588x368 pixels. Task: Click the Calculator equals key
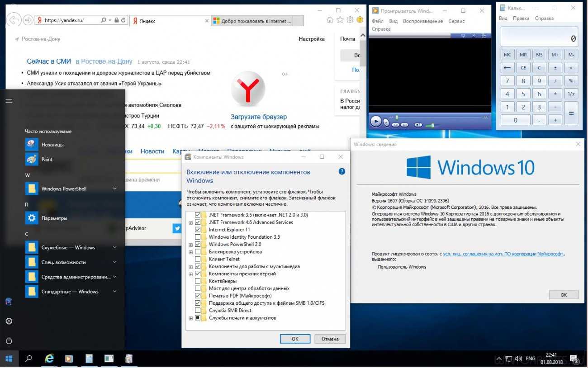point(571,113)
